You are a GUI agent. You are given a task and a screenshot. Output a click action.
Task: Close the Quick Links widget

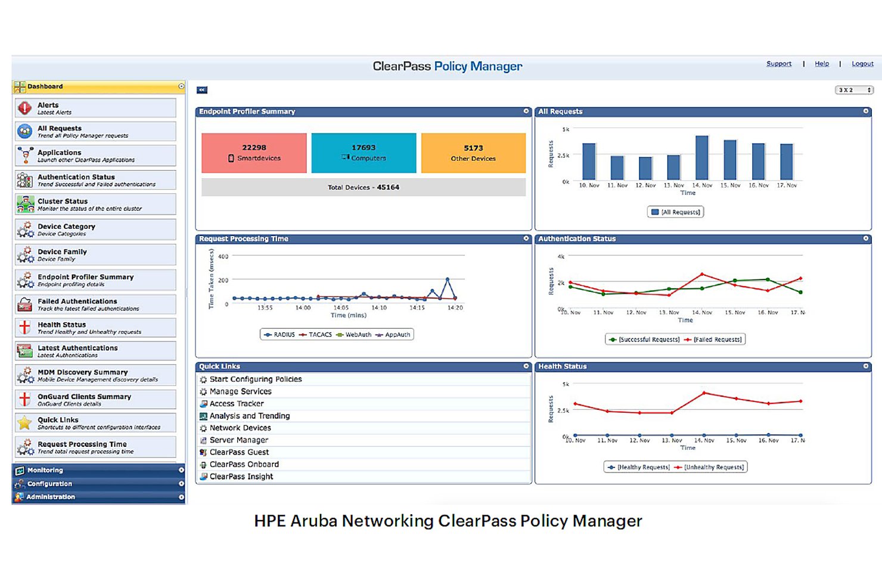tap(526, 366)
